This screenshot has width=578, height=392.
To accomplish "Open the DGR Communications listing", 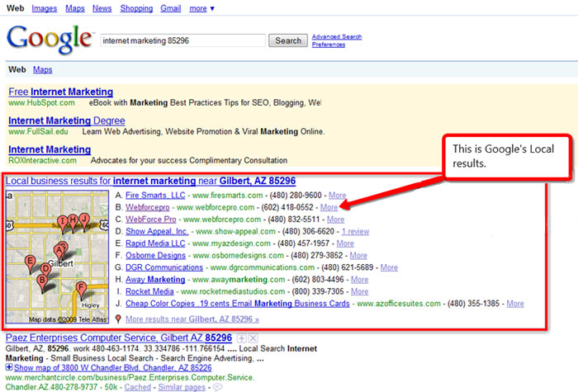I will pos(164,267).
